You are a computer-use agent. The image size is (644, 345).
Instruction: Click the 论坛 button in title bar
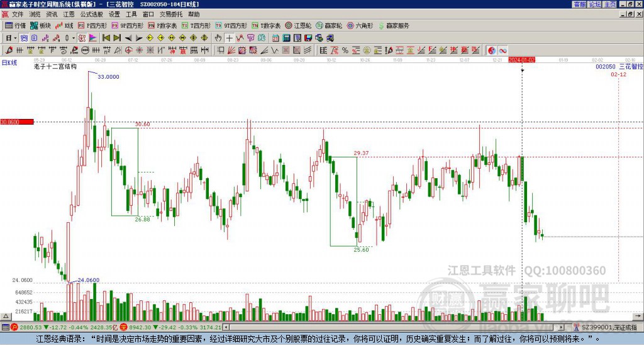[594, 4]
